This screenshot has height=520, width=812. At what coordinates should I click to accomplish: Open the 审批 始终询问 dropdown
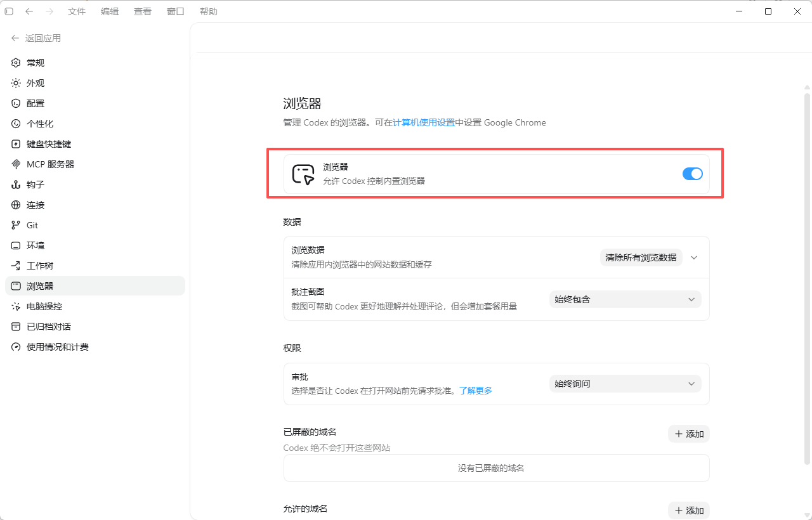[625, 384]
